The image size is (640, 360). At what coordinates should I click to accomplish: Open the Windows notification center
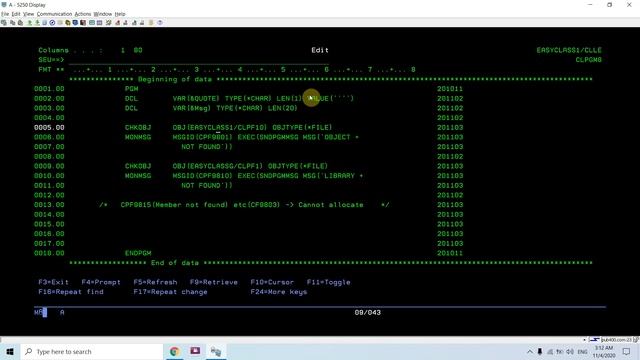627,351
